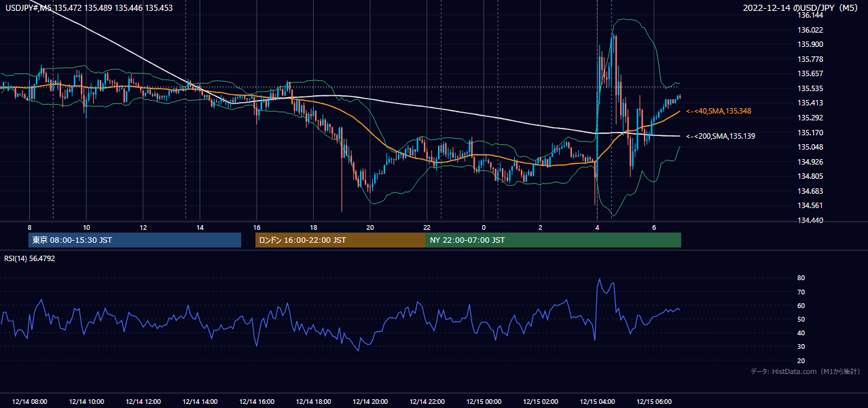Screen dimensions: 868x408
Task: Click the 12/14 20:00 bottom time label
Action: 370,402
